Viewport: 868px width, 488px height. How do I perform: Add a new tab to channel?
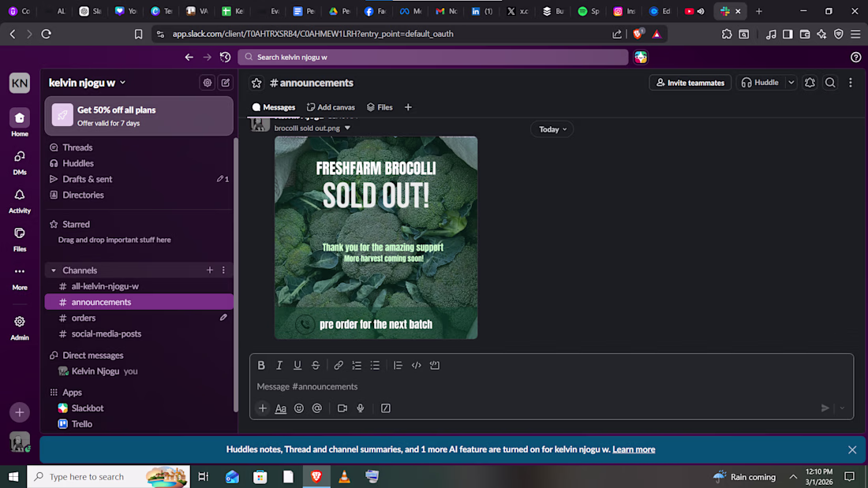pyautogui.click(x=408, y=107)
